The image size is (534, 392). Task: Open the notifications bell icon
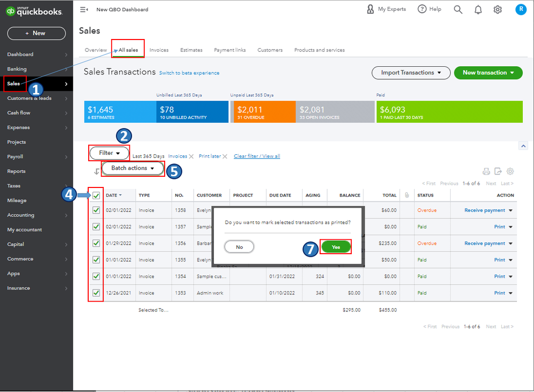478,10
